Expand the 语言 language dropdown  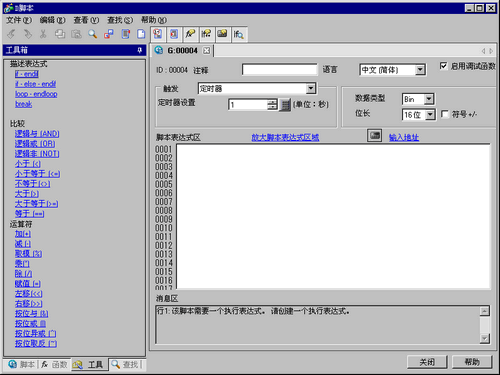point(420,70)
